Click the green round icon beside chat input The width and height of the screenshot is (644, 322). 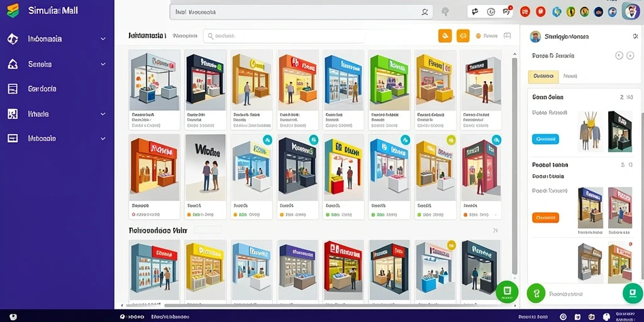(x=536, y=294)
